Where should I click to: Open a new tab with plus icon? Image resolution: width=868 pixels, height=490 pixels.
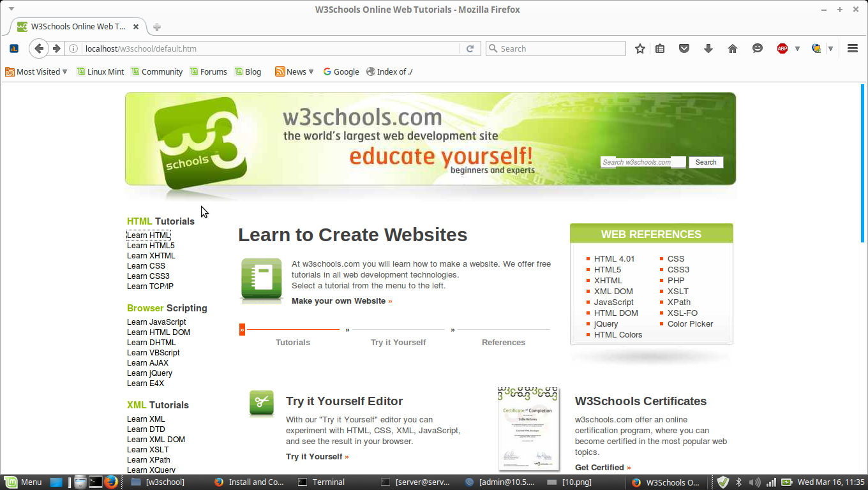pos(156,27)
